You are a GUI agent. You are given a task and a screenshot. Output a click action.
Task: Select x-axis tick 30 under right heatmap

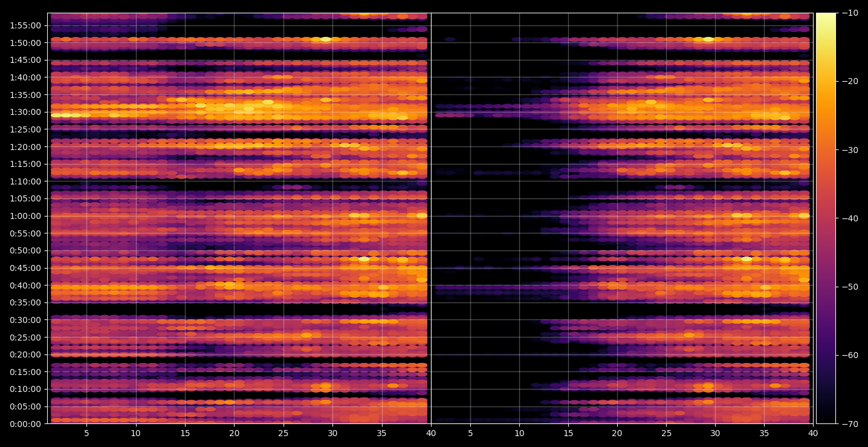pyautogui.click(x=715, y=433)
